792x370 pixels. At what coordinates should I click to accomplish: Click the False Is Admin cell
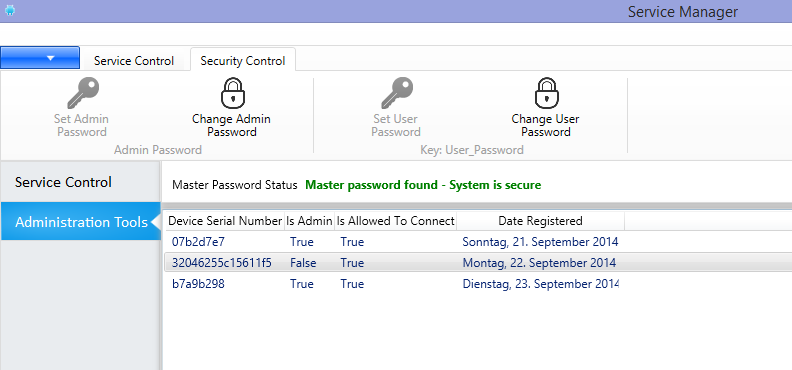303,263
